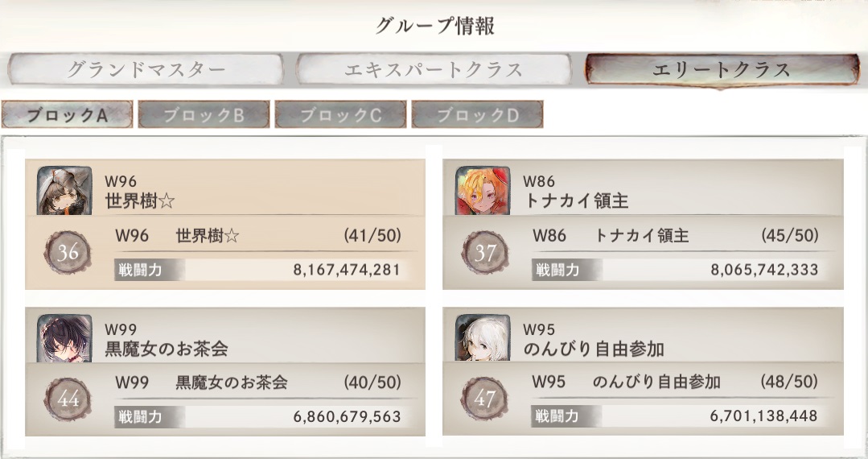Viewport: 868px width, 459px height.
Task: Open ブロックB group list
Action: [204, 115]
